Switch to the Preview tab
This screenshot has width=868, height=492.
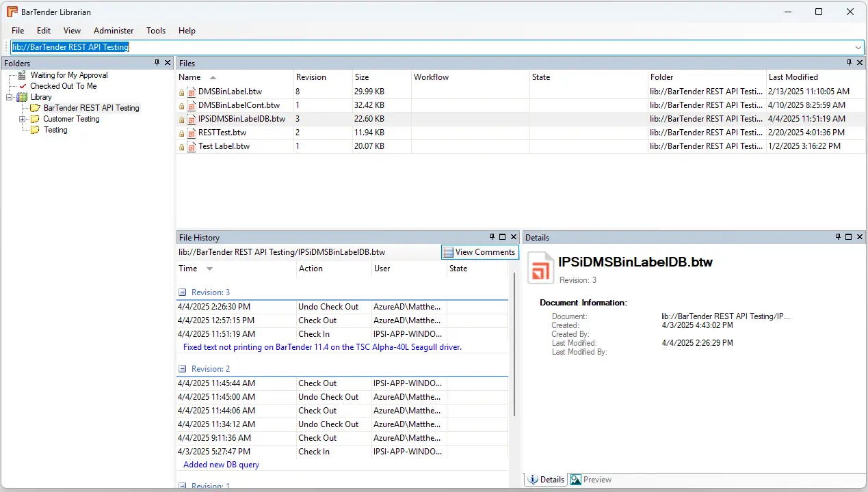coord(591,480)
